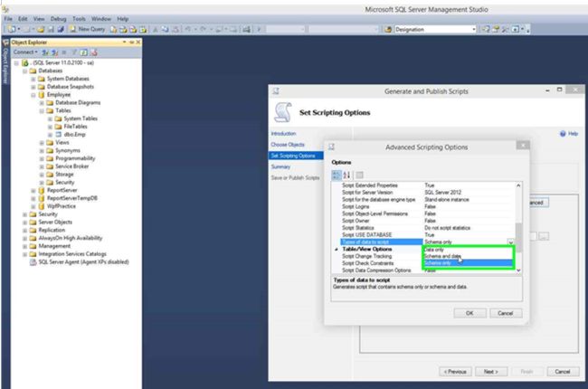This screenshot has width=588, height=389.
Task: Click the last icon in Object Explorer toolbar
Action: [94, 52]
